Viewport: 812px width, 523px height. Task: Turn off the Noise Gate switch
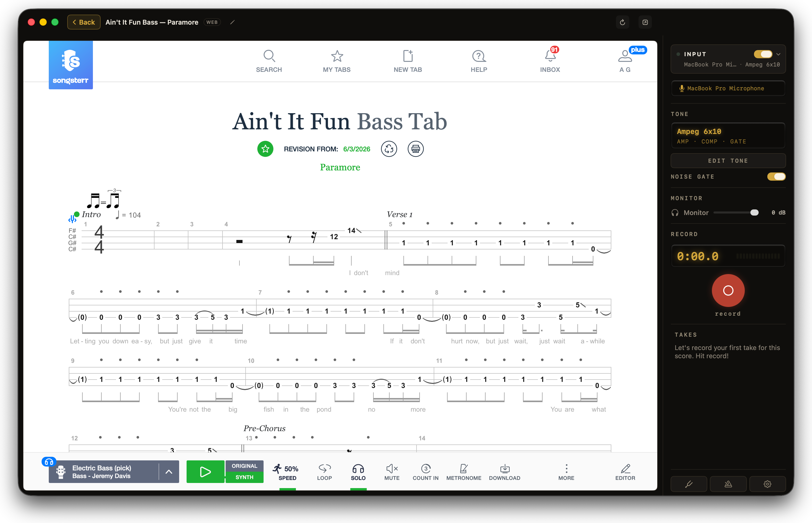[x=776, y=177]
